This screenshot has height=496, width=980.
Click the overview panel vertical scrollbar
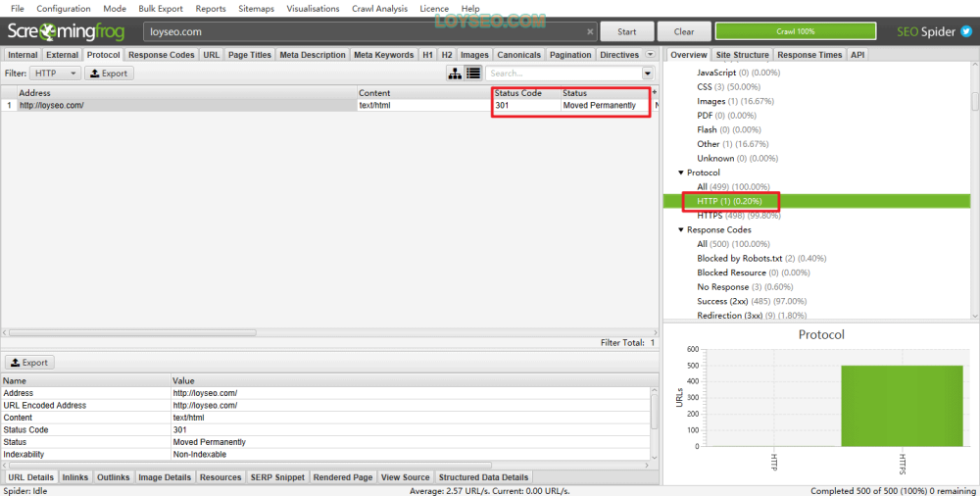point(975,100)
